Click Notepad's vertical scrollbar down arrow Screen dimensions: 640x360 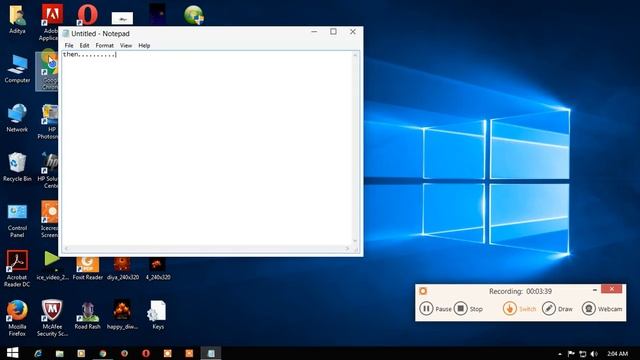click(355, 241)
